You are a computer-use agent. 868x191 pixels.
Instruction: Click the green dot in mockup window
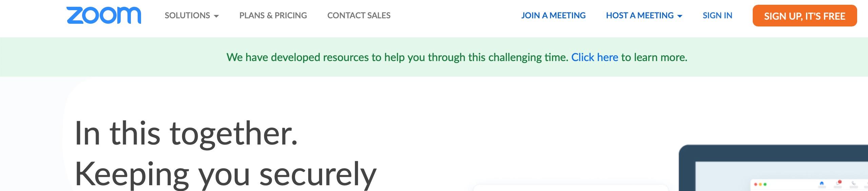pos(765,185)
